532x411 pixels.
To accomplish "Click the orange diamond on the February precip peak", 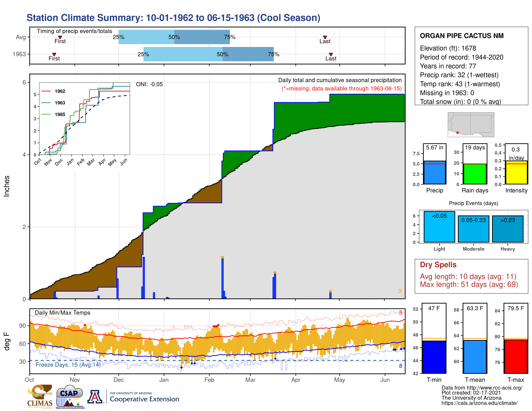I will [x=222, y=257].
